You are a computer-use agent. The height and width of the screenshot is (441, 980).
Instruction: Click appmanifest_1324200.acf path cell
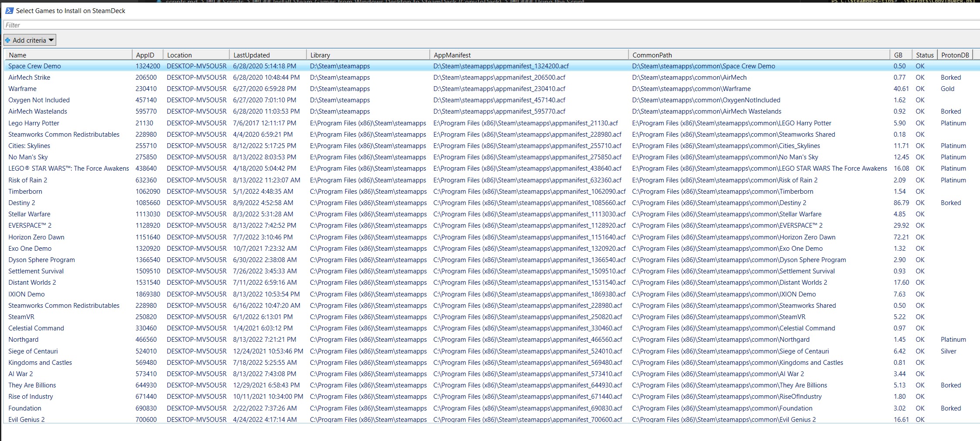pyautogui.click(x=501, y=66)
